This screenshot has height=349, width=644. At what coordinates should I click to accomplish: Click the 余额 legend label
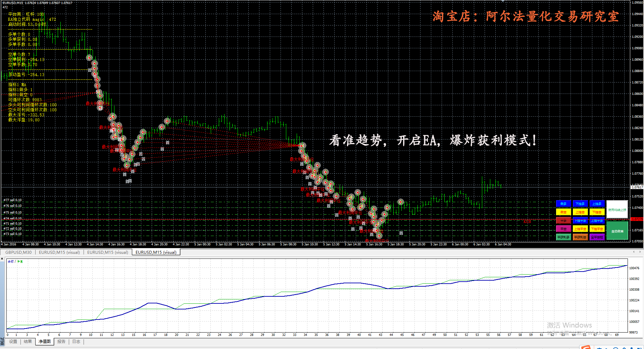click(x=11, y=261)
